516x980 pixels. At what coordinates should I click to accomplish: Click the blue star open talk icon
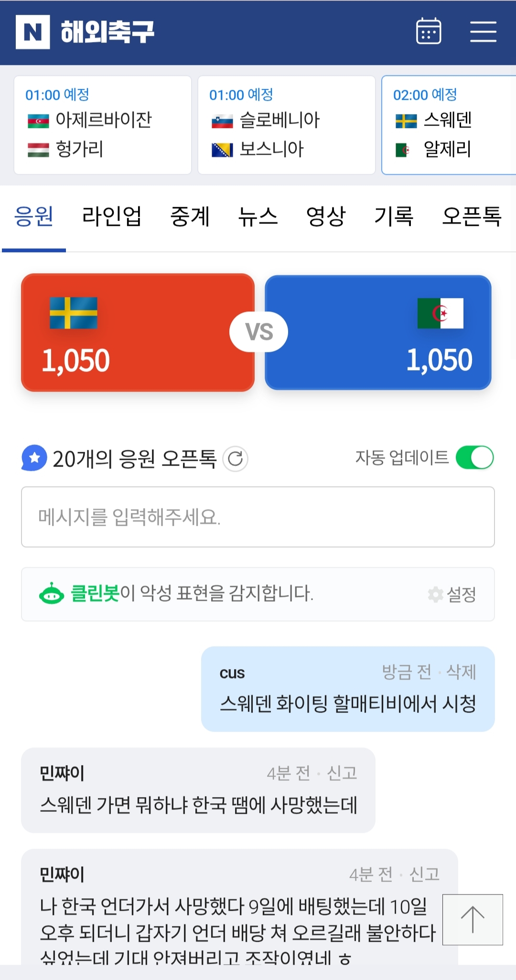point(34,458)
